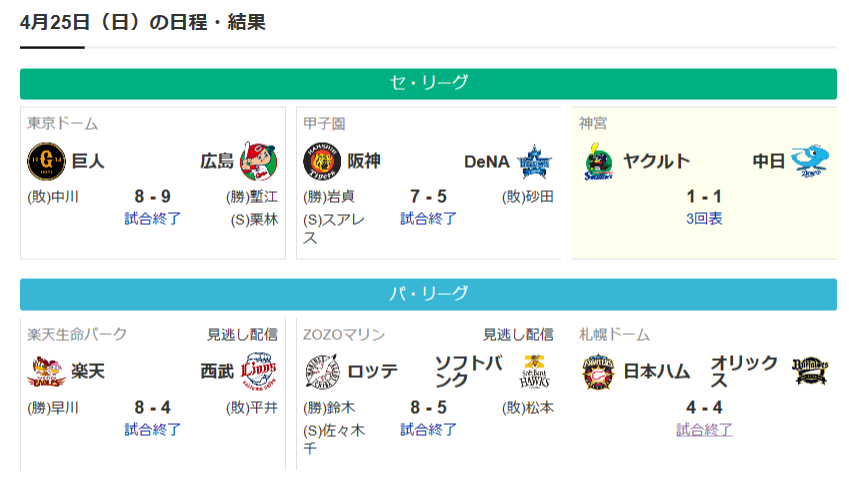Screen dimensions: 849x477
Task: Click the Hiroshima Carp team logo
Action: (259, 161)
